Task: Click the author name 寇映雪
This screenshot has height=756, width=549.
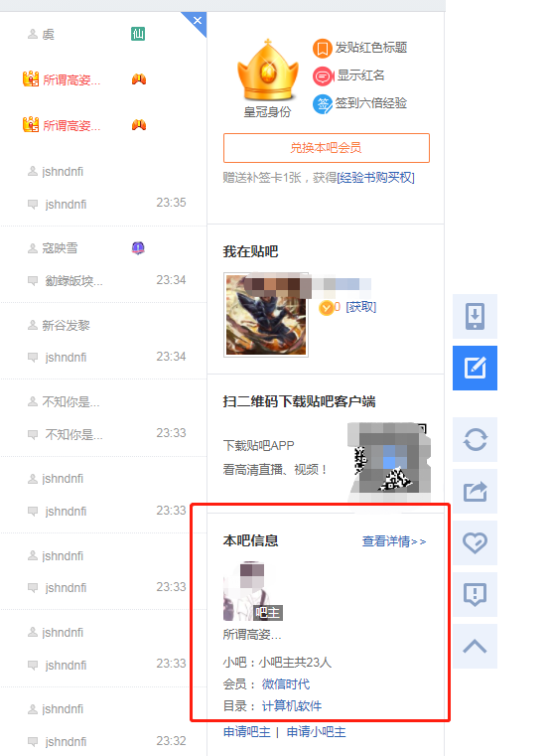Action: click(60, 248)
